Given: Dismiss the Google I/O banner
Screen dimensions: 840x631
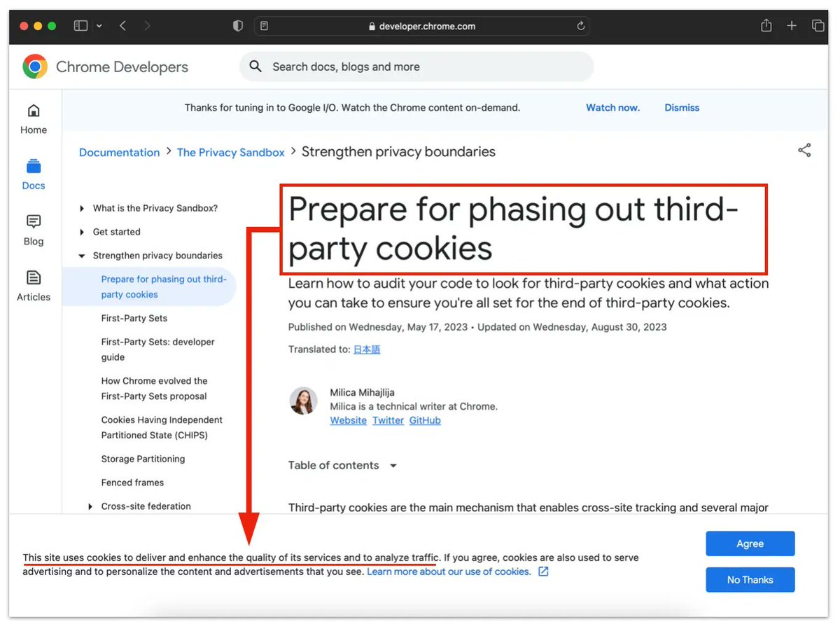Looking at the screenshot, I should click(x=682, y=108).
